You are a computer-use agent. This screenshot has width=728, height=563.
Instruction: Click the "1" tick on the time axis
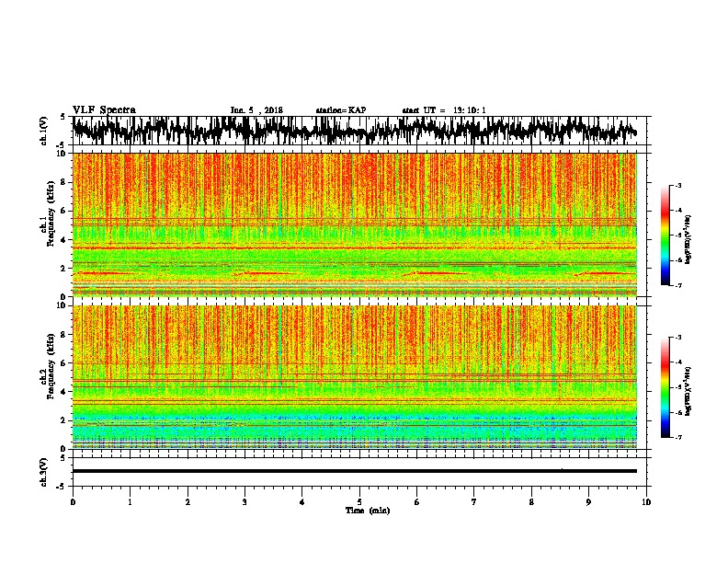point(130,502)
